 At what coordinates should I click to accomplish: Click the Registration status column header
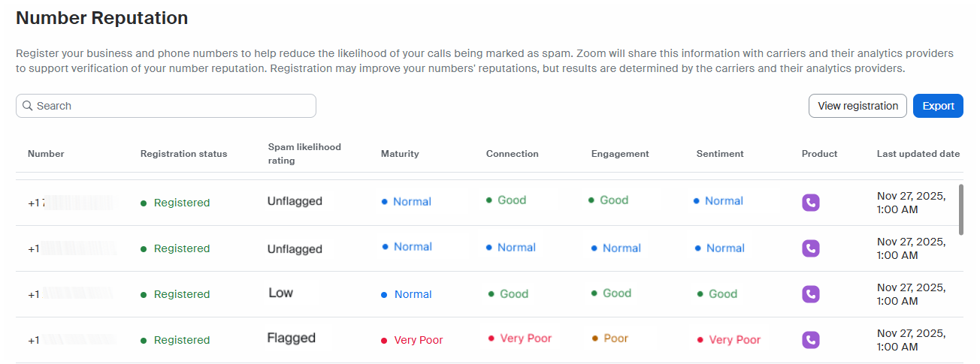[183, 154]
